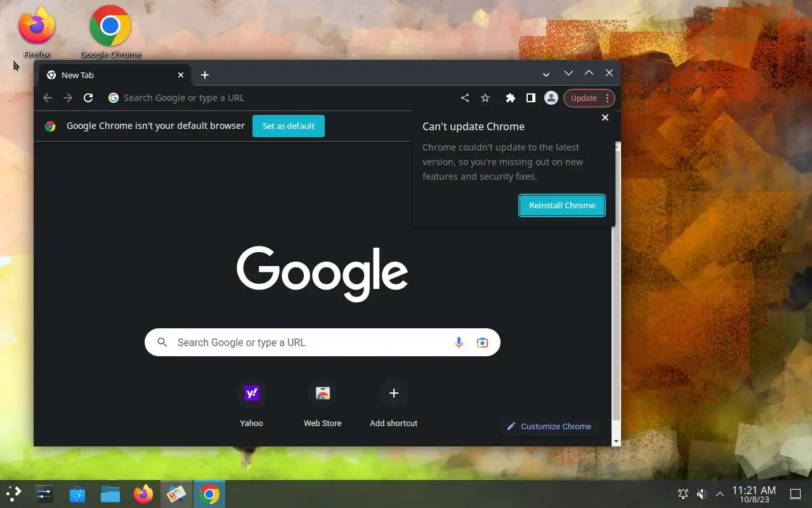Bookmark this tab with star icon
The image size is (812, 508).
tap(485, 98)
